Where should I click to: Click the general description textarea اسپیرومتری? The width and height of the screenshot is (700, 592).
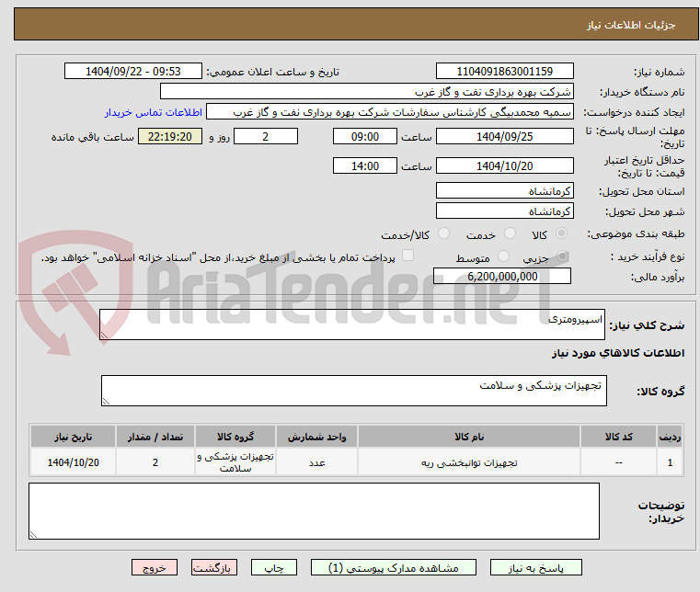tap(352, 324)
